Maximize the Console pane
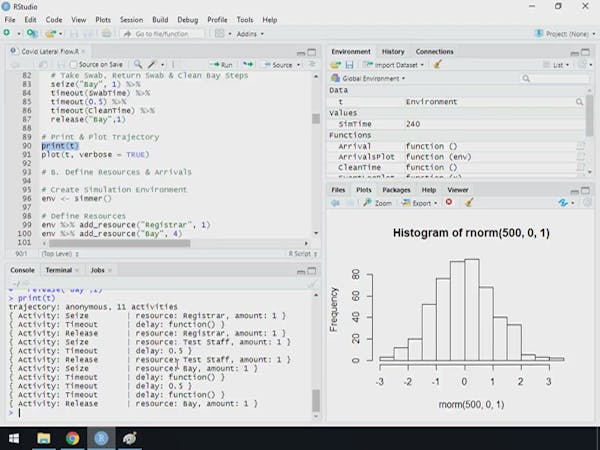The width and height of the screenshot is (600, 450). pyautogui.click(x=312, y=271)
